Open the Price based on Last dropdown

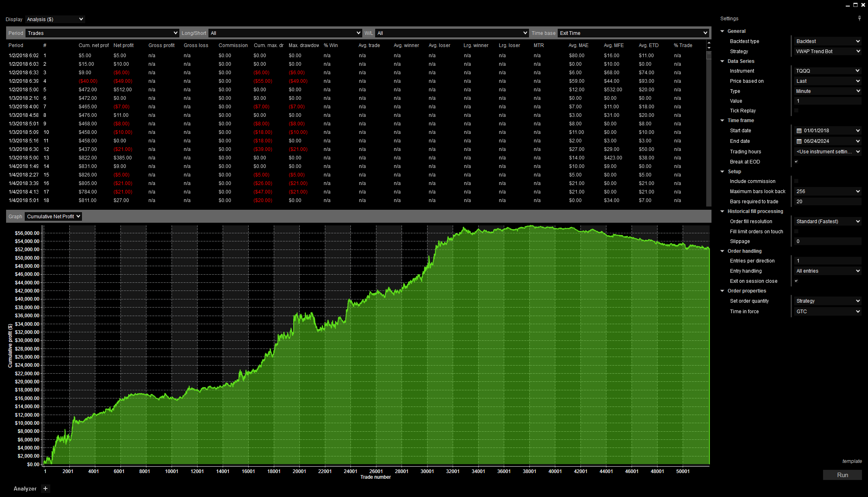(x=827, y=81)
